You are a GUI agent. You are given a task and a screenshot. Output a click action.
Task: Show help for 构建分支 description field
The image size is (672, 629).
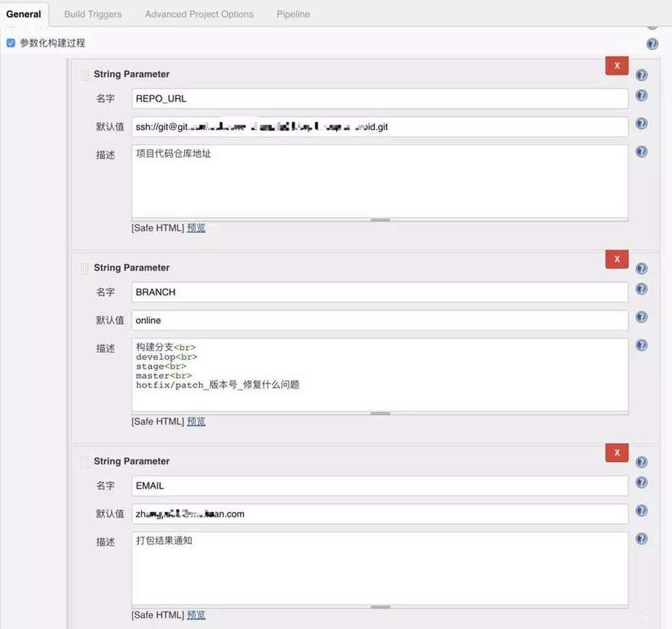coord(641,345)
